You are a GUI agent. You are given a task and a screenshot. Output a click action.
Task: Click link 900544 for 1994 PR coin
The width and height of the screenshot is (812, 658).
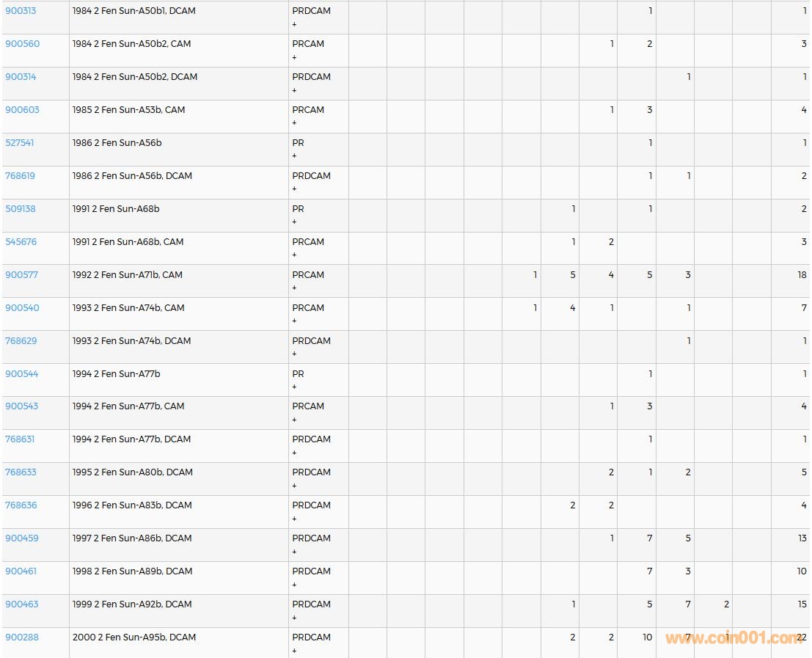click(x=22, y=374)
